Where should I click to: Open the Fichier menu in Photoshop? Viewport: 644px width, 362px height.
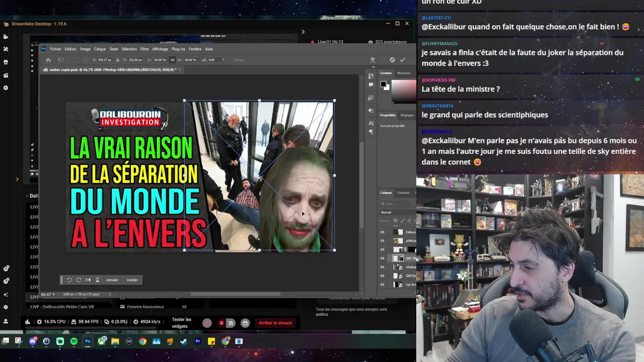(55, 49)
